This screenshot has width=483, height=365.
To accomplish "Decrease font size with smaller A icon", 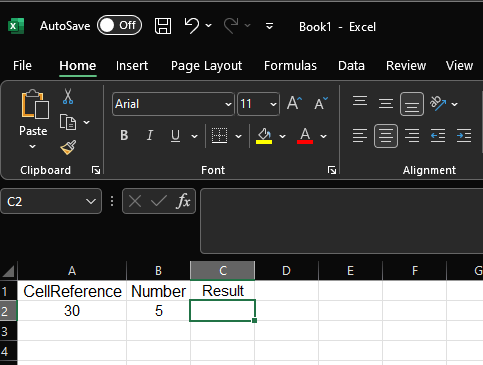I will [321, 103].
